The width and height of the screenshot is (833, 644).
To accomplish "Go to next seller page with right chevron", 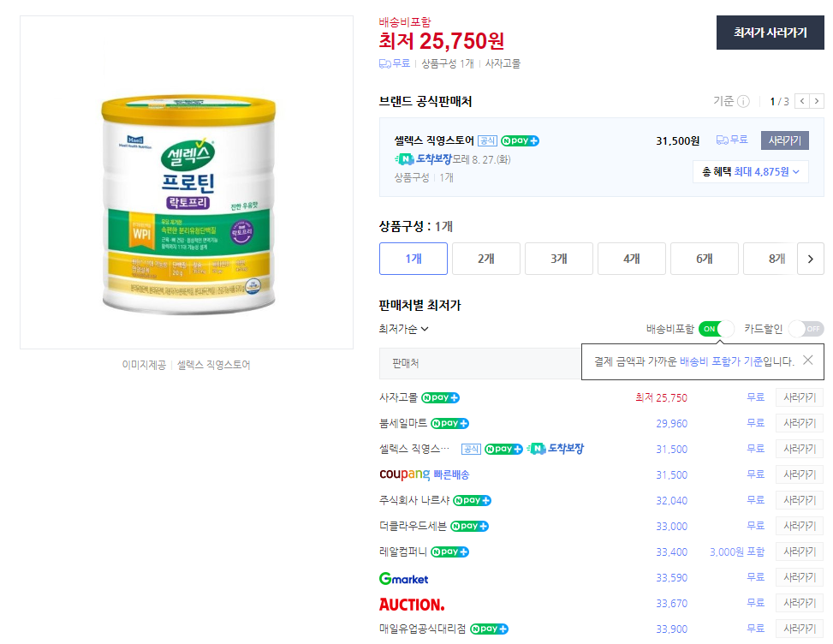I will tap(817, 101).
